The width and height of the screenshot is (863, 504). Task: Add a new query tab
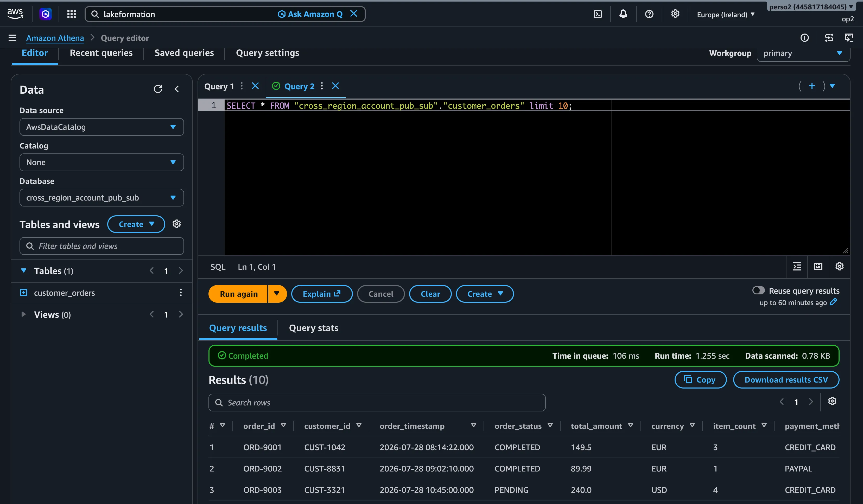pyautogui.click(x=812, y=86)
